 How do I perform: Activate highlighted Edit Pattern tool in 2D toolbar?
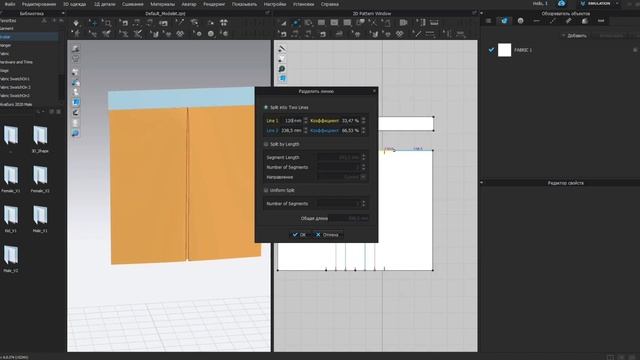pyautogui.click(x=296, y=23)
